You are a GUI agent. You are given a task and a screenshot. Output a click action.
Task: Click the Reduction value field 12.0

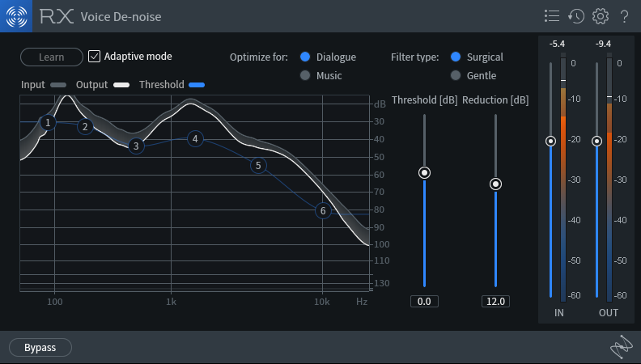click(x=495, y=302)
